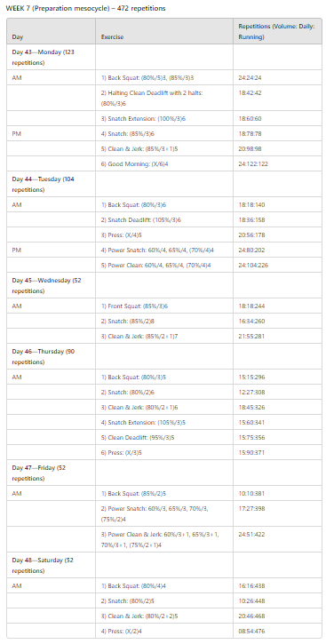326x644 pixels.
Task: Click the WEEK 7 Preparation mesocycle title
Action: (86, 8)
